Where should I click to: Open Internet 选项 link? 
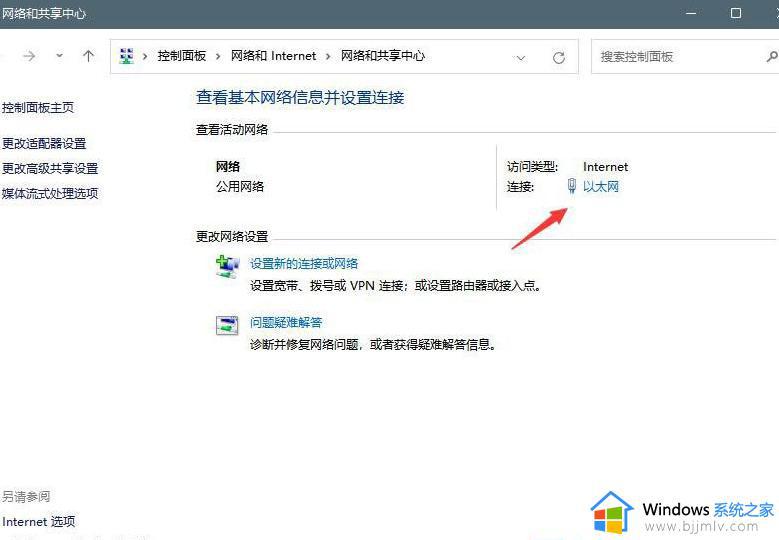point(39,522)
